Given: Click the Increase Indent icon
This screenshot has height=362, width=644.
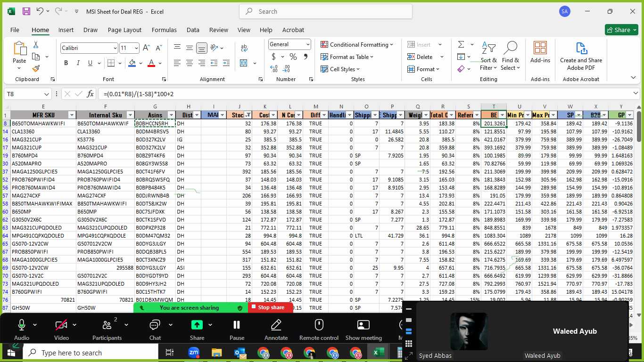Looking at the screenshot, I should pyautogui.click(x=226, y=63).
